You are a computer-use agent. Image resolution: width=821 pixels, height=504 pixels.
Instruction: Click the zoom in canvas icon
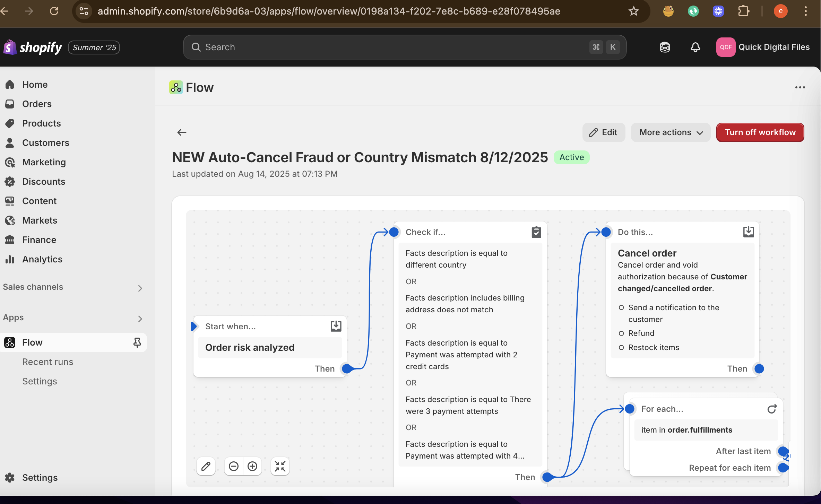coord(252,466)
